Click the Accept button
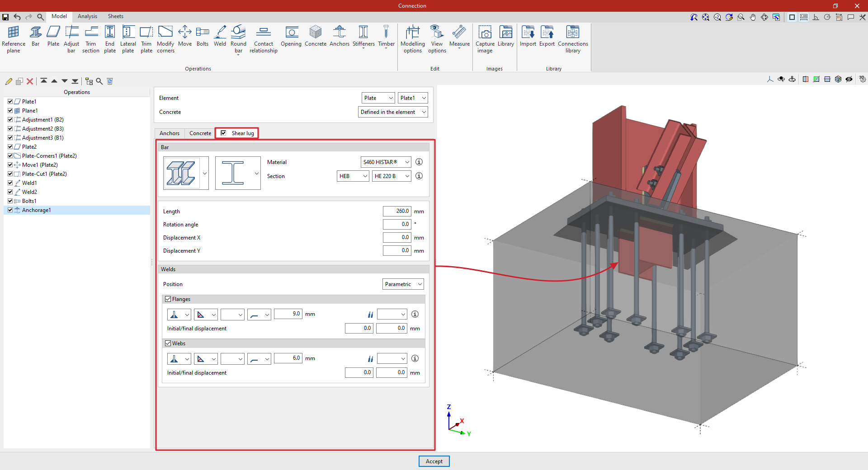868x470 pixels. click(434, 461)
